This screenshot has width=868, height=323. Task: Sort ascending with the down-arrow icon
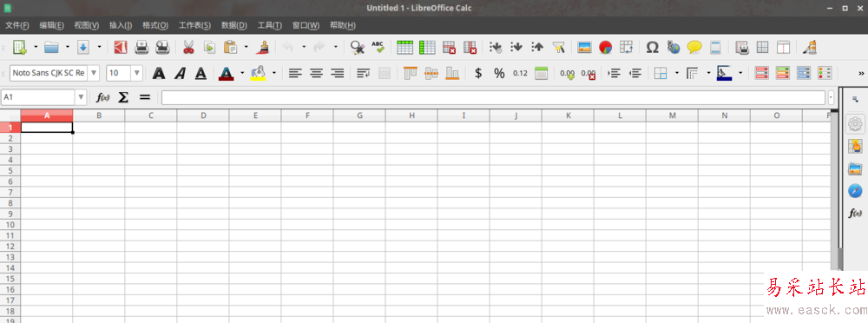(x=516, y=48)
